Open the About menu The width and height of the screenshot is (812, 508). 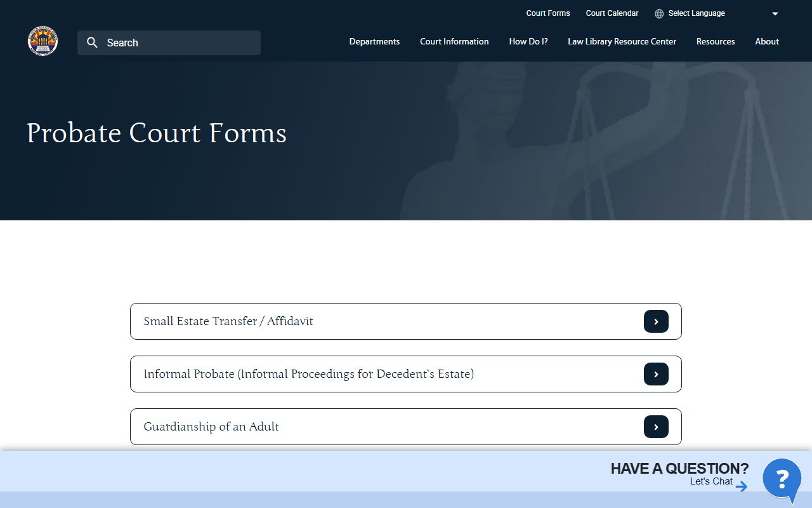click(767, 41)
